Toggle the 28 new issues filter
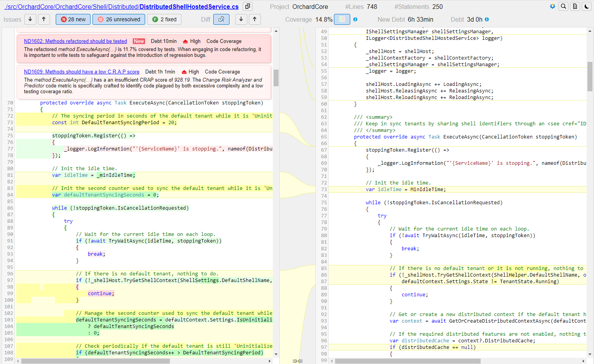The height and width of the screenshot is (364, 594). pos(73,19)
